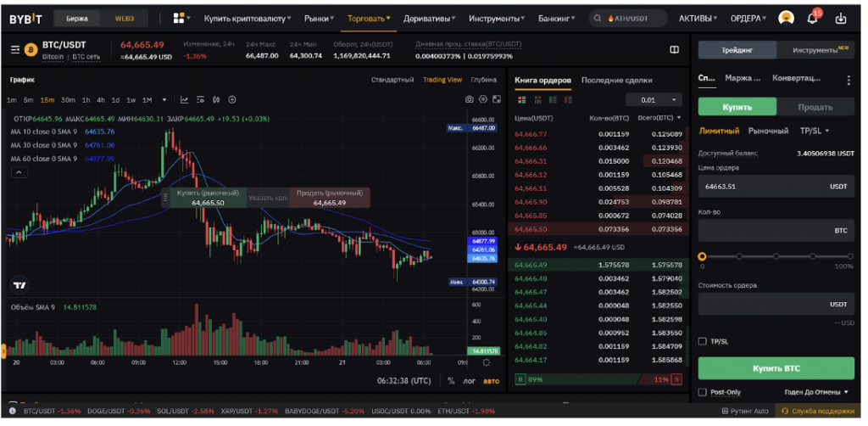Open the chart indicators icon

coord(184,99)
